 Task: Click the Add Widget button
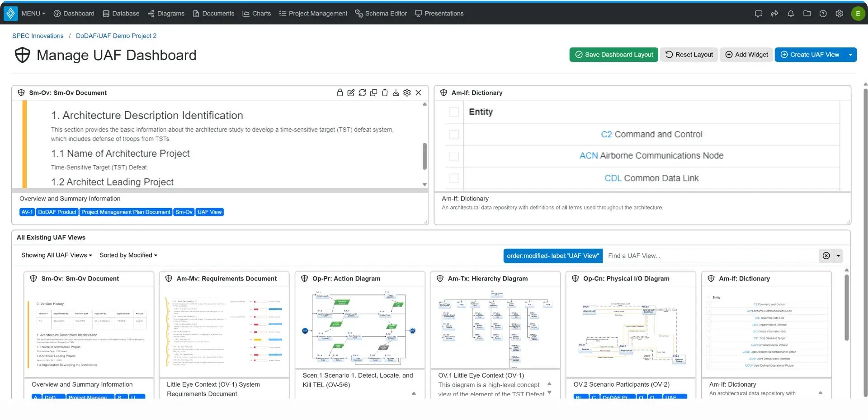pyautogui.click(x=746, y=55)
